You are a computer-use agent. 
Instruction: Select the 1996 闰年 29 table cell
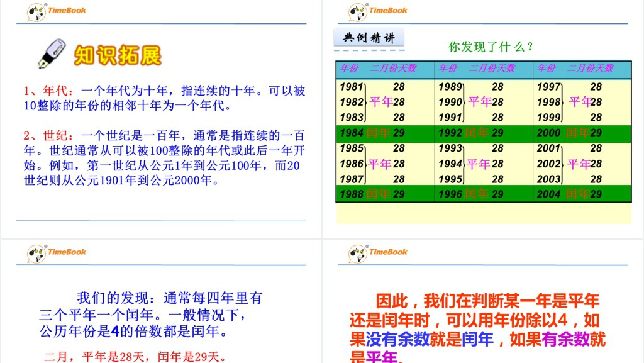click(x=483, y=194)
